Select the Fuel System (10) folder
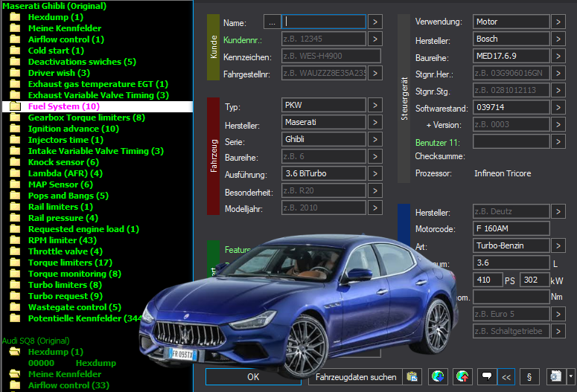The width and height of the screenshot is (577, 392). tap(98, 106)
